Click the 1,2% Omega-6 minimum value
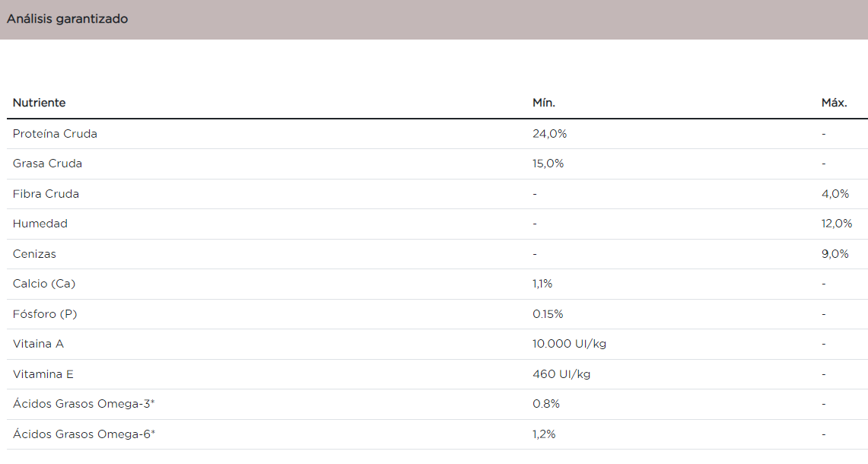868x464 pixels. (x=544, y=434)
